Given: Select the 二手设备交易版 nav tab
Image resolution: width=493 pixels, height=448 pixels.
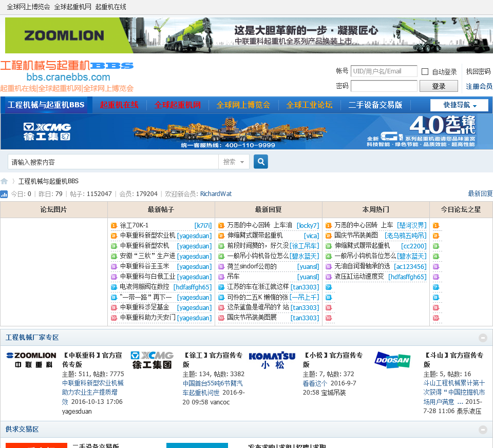Looking at the screenshot, I should pos(375,105).
